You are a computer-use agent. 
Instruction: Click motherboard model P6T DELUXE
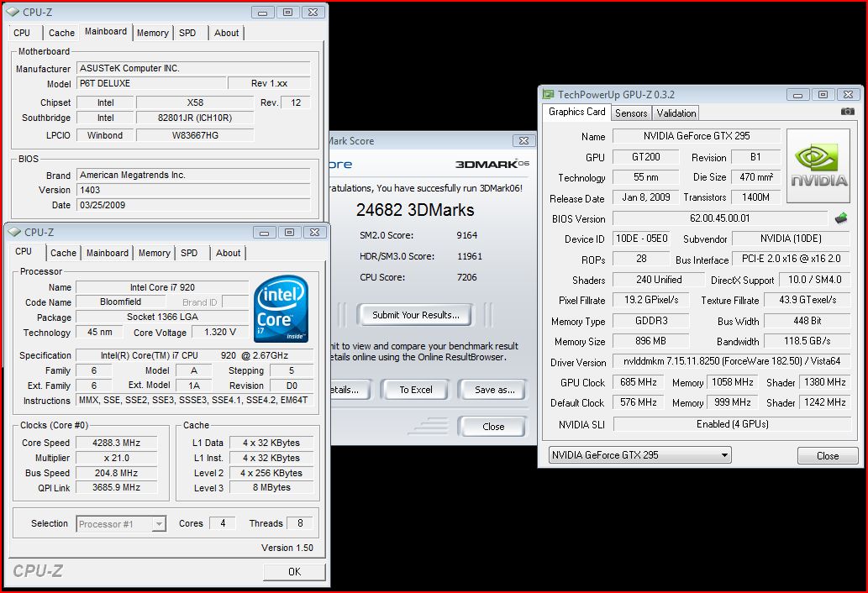[151, 83]
